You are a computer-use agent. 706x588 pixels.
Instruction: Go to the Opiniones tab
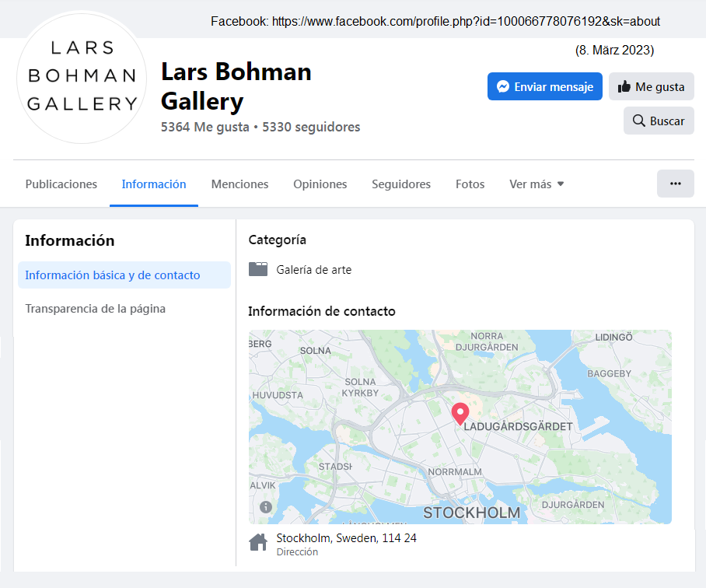coord(320,184)
